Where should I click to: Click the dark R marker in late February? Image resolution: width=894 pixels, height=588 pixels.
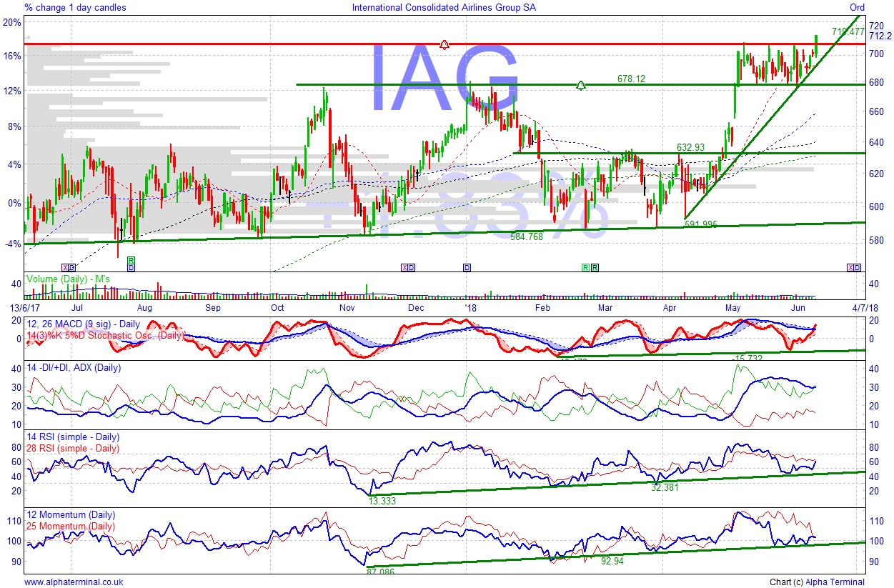click(595, 267)
